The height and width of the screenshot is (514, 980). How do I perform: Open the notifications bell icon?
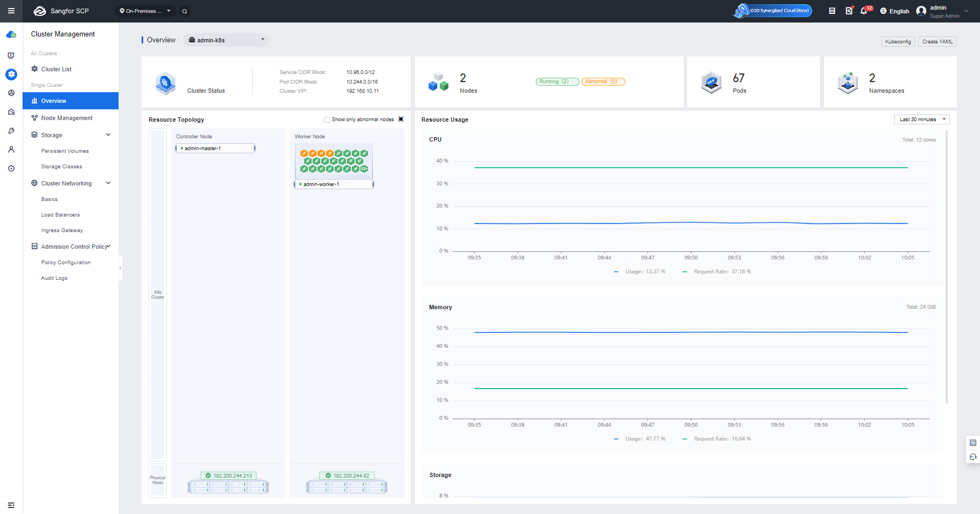coord(864,11)
